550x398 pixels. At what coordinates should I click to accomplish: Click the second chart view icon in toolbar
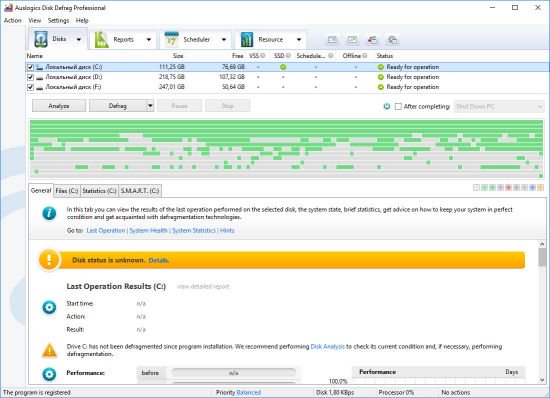[x=352, y=40]
